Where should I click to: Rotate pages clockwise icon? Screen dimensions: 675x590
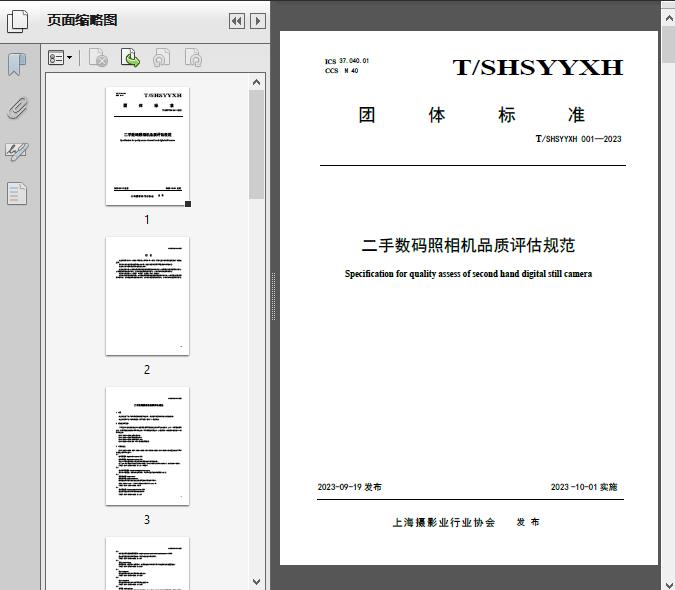[x=193, y=58]
